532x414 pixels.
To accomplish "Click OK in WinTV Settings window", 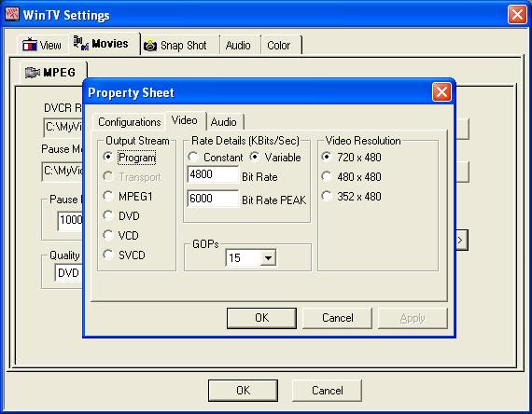I will click(243, 391).
